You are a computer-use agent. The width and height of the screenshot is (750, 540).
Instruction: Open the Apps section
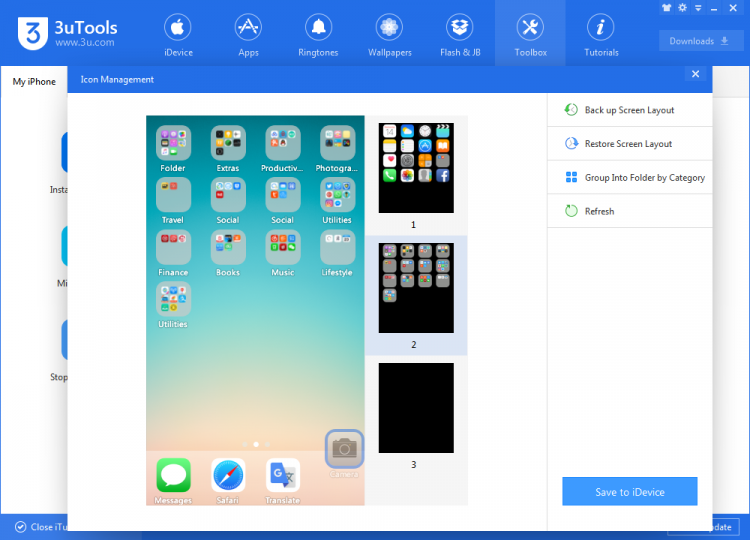click(248, 35)
